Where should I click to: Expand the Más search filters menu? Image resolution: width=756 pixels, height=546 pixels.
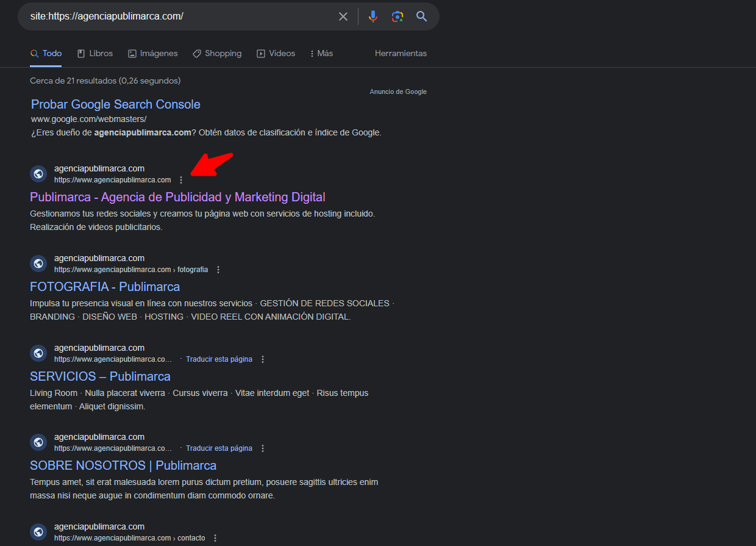click(x=321, y=54)
